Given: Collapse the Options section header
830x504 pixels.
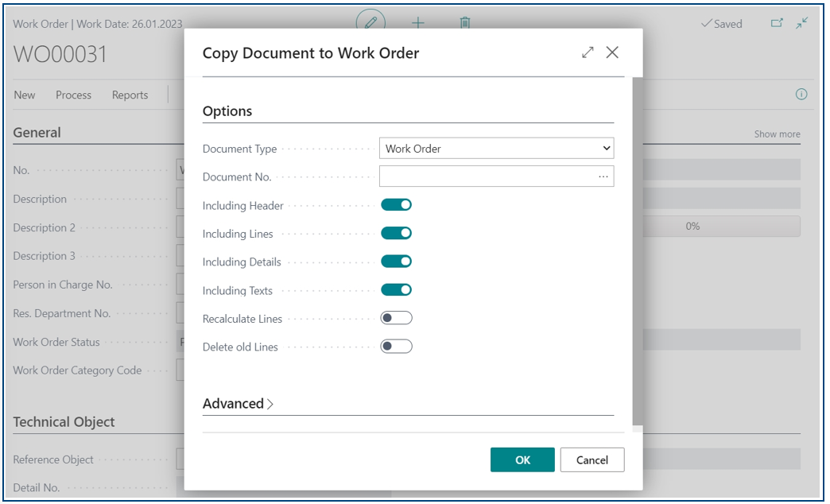Looking at the screenshot, I should pos(227,111).
